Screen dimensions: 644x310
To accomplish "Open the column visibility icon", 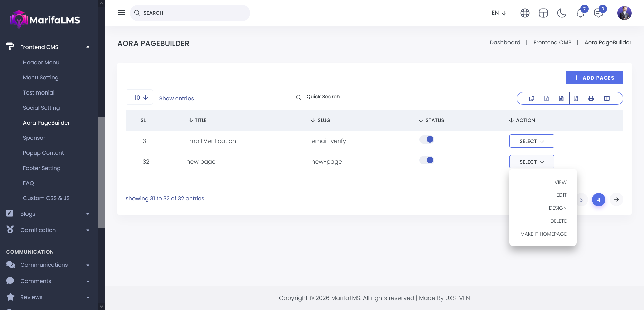I will [x=607, y=98].
